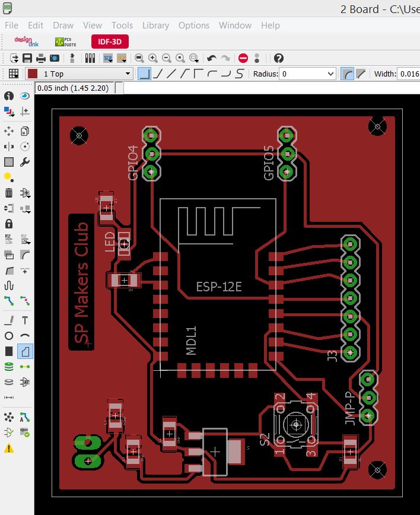Open the Edit menu
The image size is (420, 515).
pyautogui.click(x=36, y=26)
